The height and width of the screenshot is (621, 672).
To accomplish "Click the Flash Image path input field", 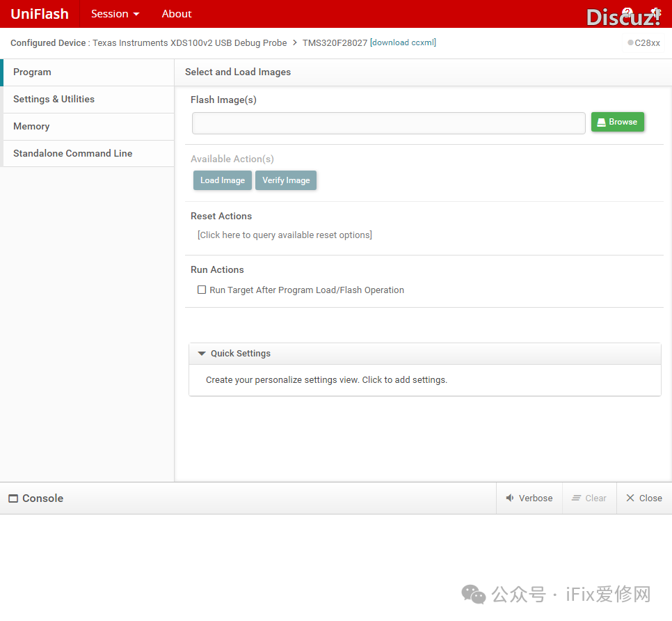I will pos(388,123).
